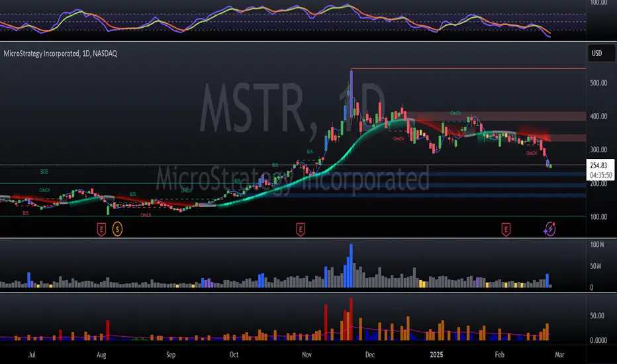Click the 300.00 price axis label
The height and width of the screenshot is (364, 617).
click(598, 150)
